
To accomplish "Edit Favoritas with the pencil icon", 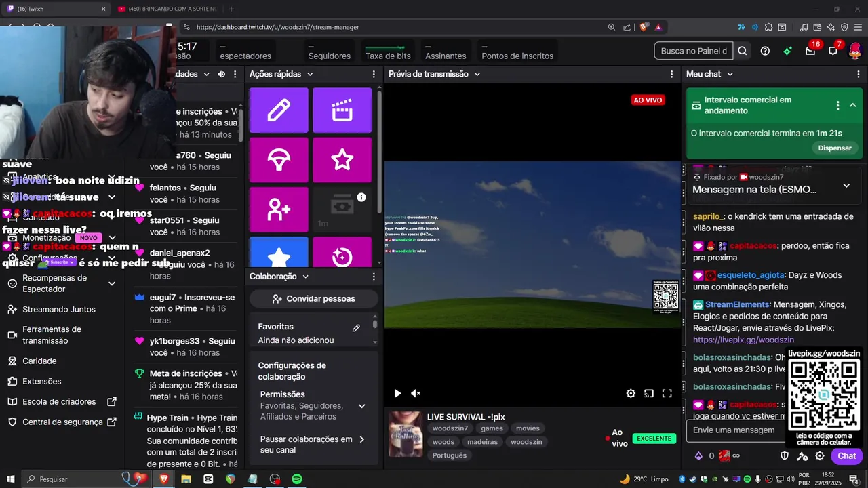I will [356, 328].
